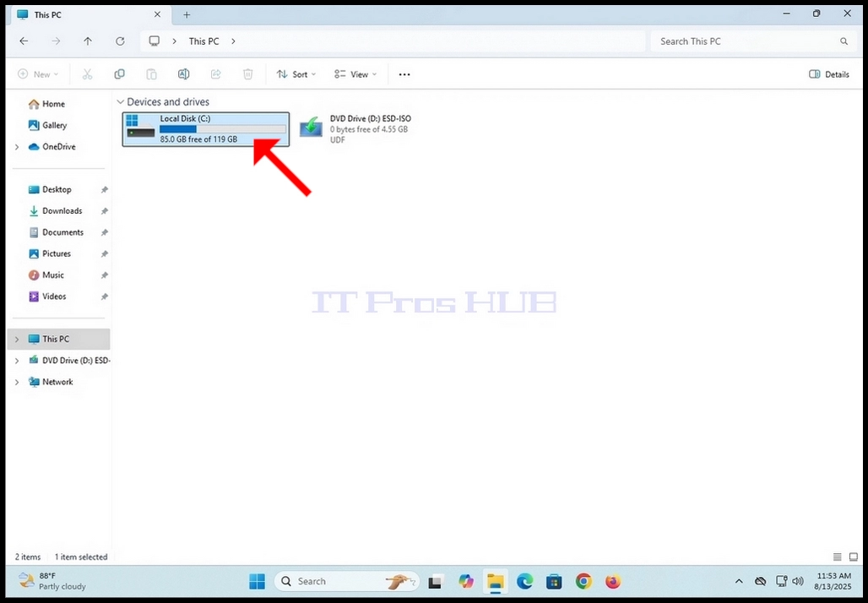The height and width of the screenshot is (603, 868).
Task: Launch Microsoft Edge from the taskbar
Action: pos(524,581)
